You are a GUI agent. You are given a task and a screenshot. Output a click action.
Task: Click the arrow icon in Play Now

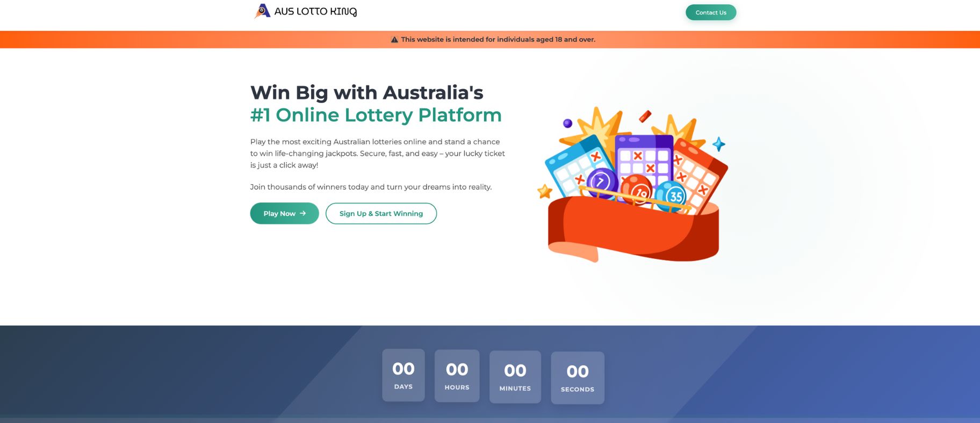point(303,213)
